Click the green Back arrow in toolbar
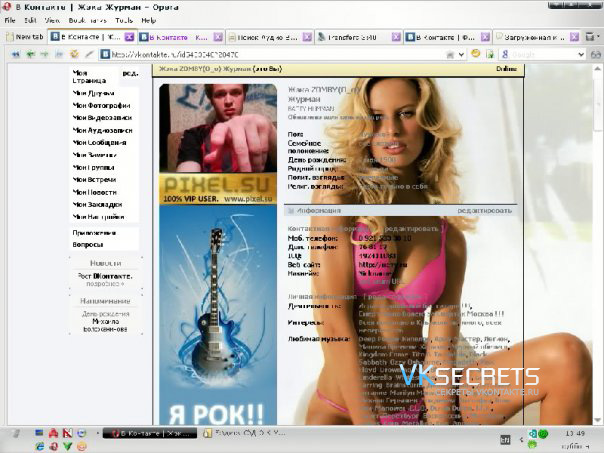The image size is (604, 453). [x=30, y=54]
